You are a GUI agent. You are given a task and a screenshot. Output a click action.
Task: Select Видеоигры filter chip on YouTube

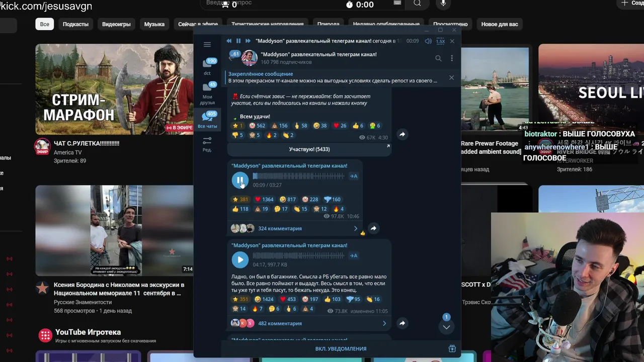coord(116,24)
